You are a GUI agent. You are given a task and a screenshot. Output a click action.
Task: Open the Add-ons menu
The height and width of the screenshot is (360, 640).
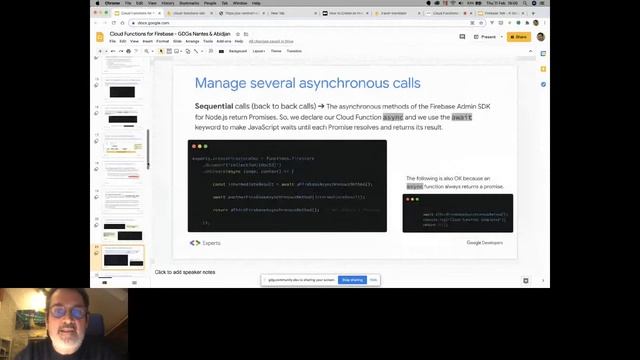click(x=224, y=42)
